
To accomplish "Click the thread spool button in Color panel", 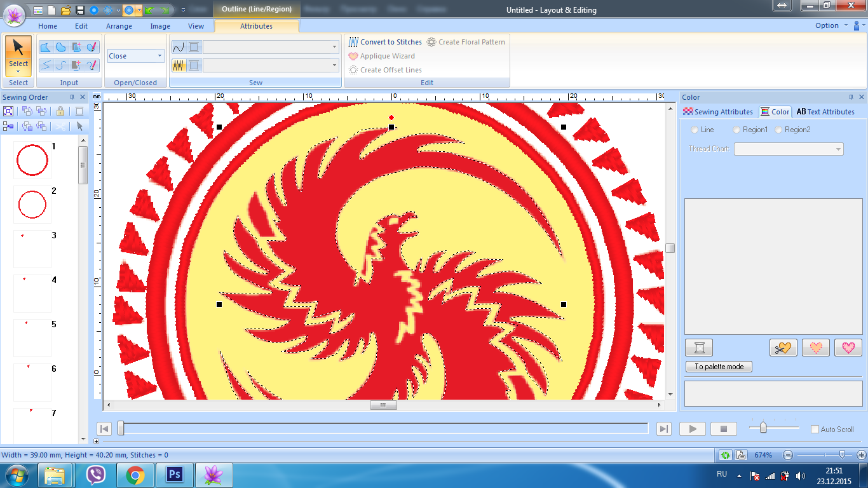I will (699, 348).
